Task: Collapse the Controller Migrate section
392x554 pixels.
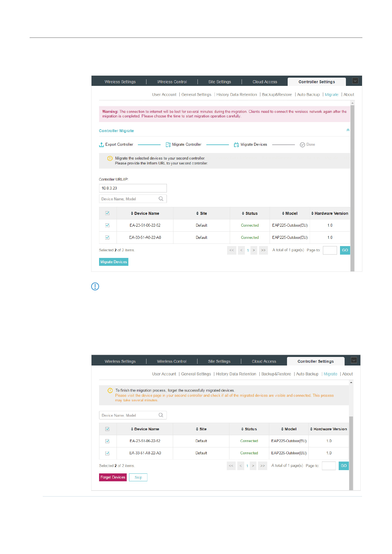Action: pos(348,130)
